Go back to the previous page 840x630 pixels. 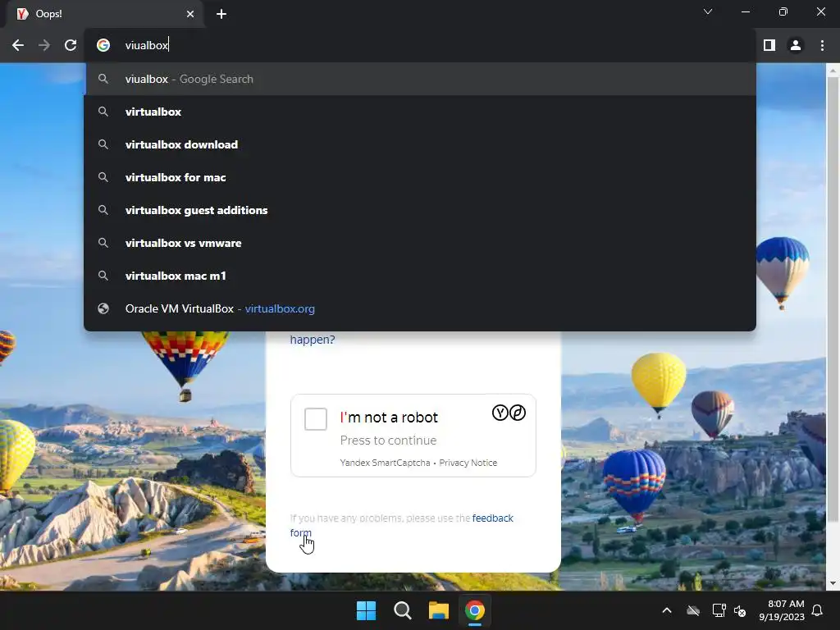pyautogui.click(x=18, y=46)
